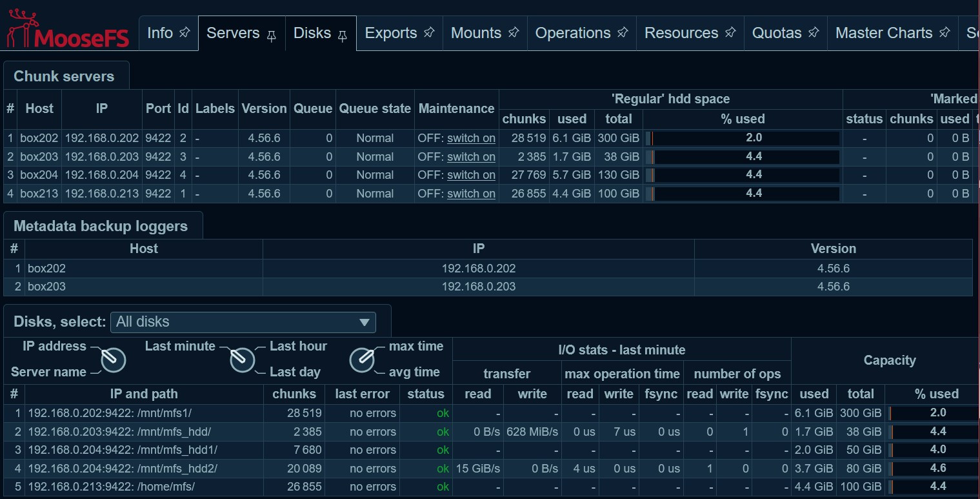Open the Disks tab
Viewport: 980px width, 499px height.
pyautogui.click(x=312, y=33)
